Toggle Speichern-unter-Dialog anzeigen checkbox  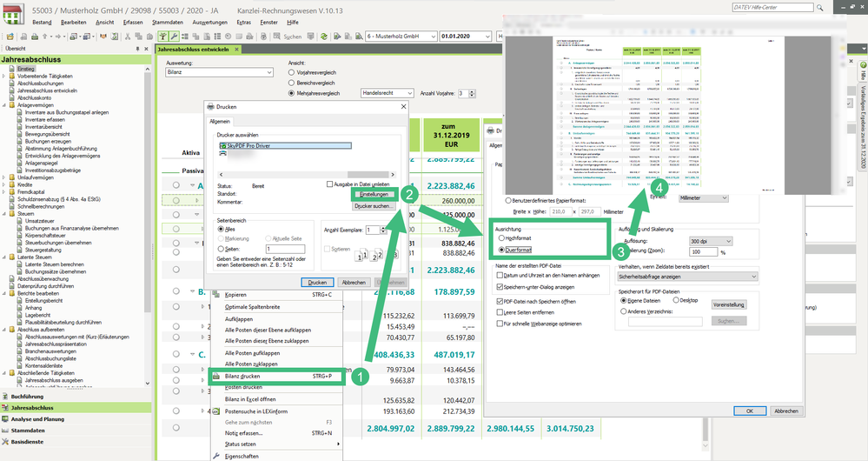tap(500, 287)
